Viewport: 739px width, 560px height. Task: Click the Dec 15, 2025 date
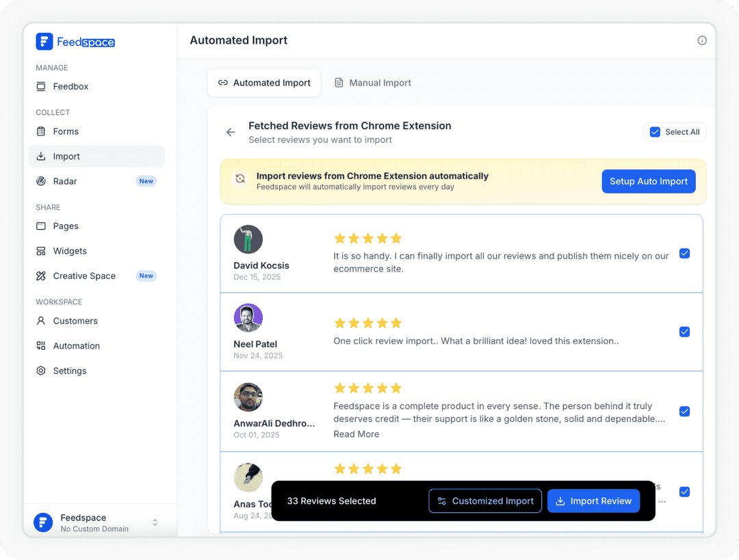pyautogui.click(x=257, y=278)
